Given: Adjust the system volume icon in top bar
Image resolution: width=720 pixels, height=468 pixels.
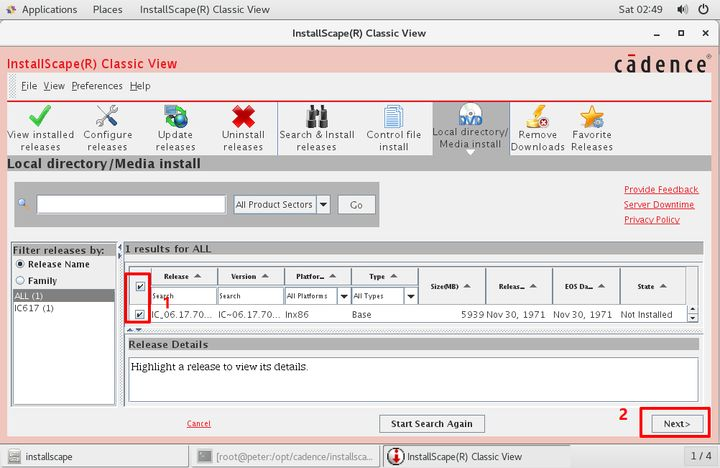Looking at the screenshot, I should (x=681, y=9).
